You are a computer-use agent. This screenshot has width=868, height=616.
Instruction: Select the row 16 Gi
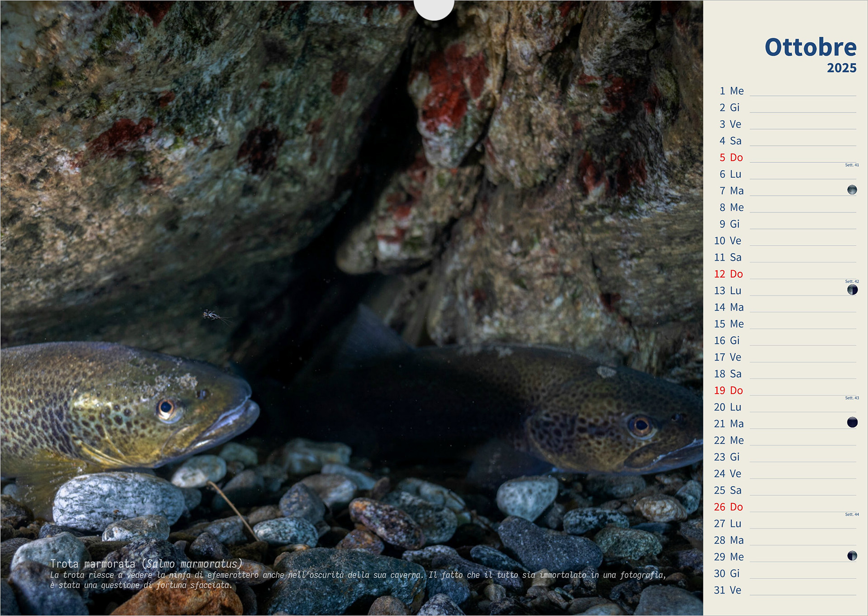(785, 341)
